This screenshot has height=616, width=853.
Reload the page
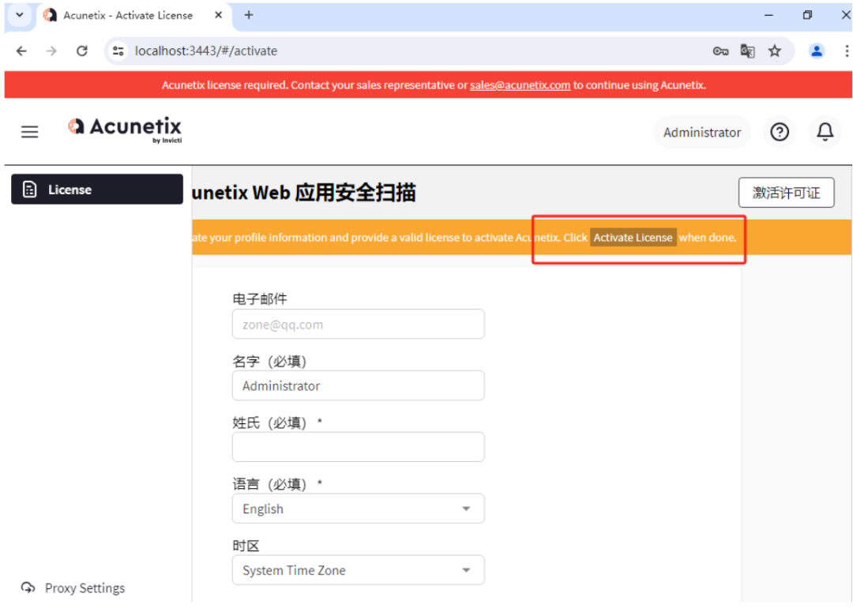[82, 51]
